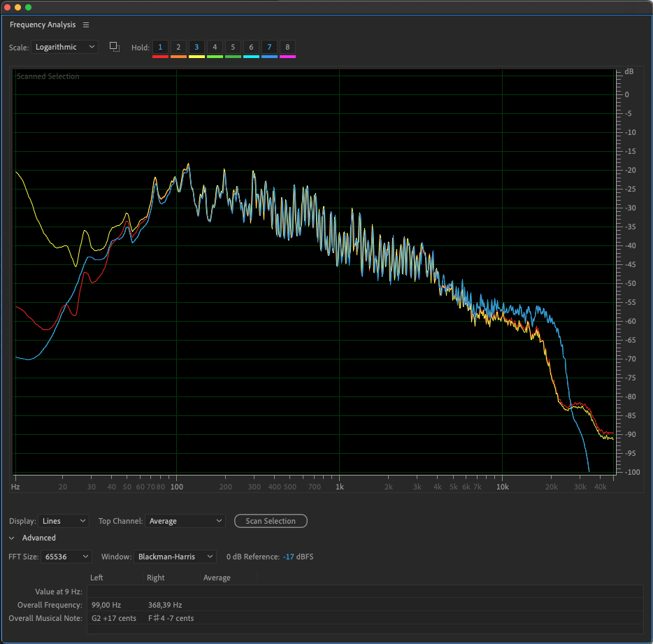Toggle Hold button 5
Screen dimensions: 653x644
tap(233, 47)
